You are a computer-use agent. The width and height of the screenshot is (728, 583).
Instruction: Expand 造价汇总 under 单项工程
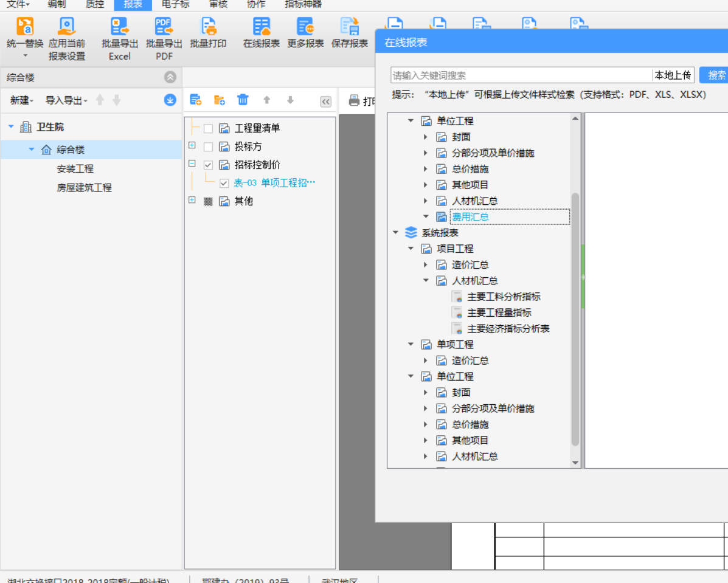tap(426, 360)
